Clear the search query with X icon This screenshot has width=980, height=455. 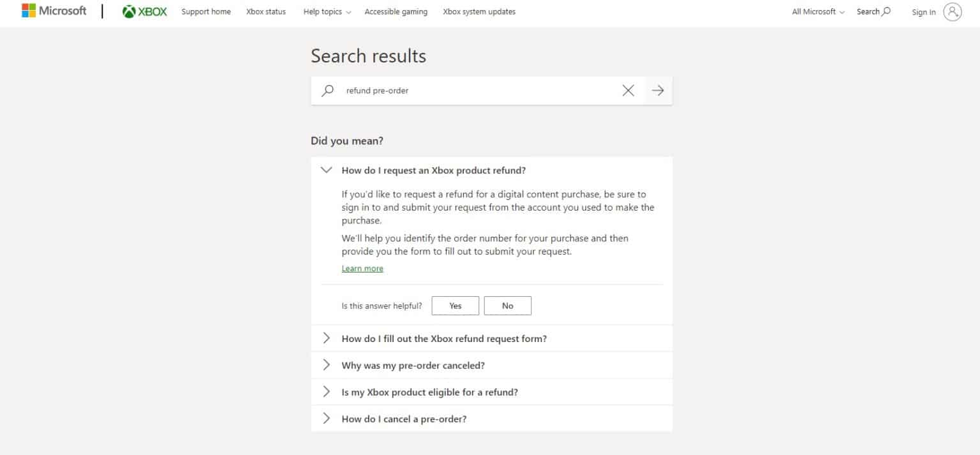628,91
